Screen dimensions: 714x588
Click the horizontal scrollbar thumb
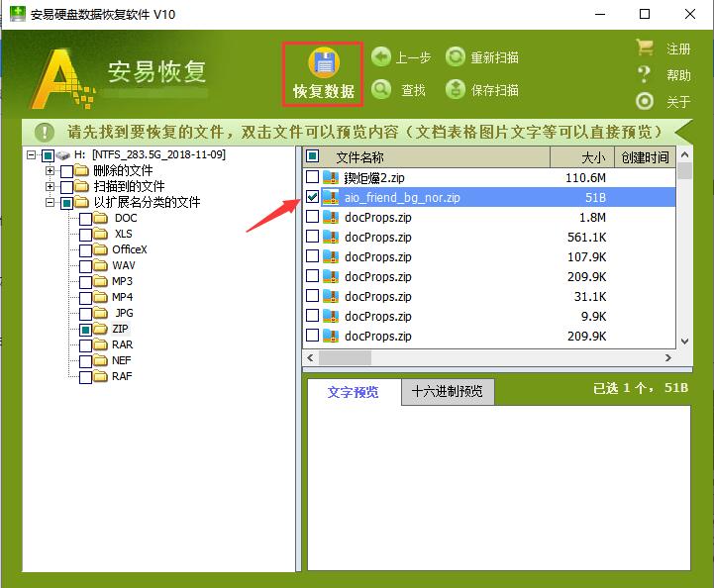[x=346, y=358]
